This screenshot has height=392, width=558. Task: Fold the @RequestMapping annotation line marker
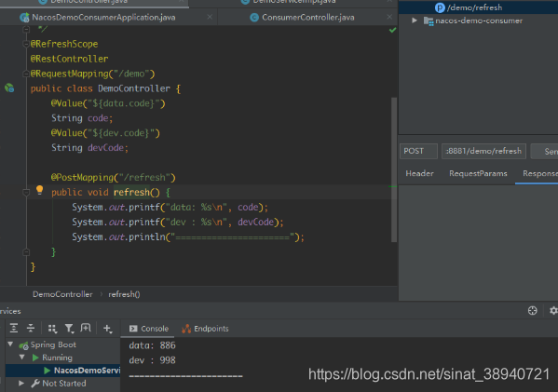(26, 74)
